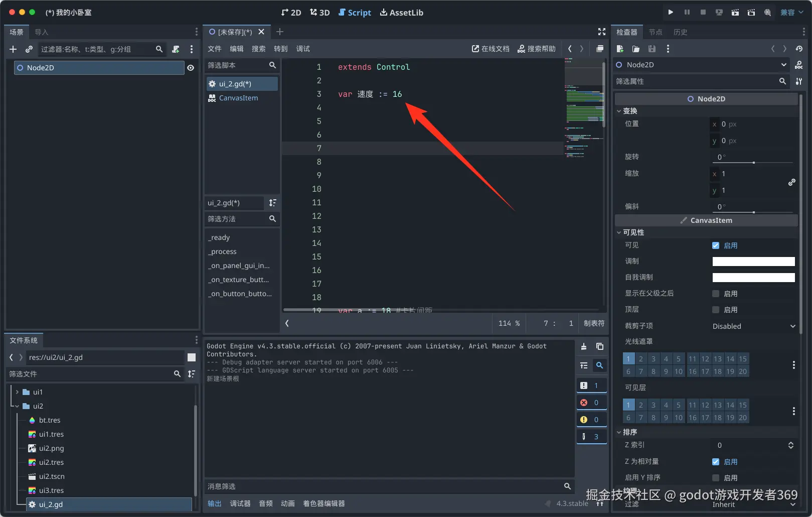The width and height of the screenshot is (812, 517).
Task: Open the 兼容 renderer dropdown
Action: point(791,12)
